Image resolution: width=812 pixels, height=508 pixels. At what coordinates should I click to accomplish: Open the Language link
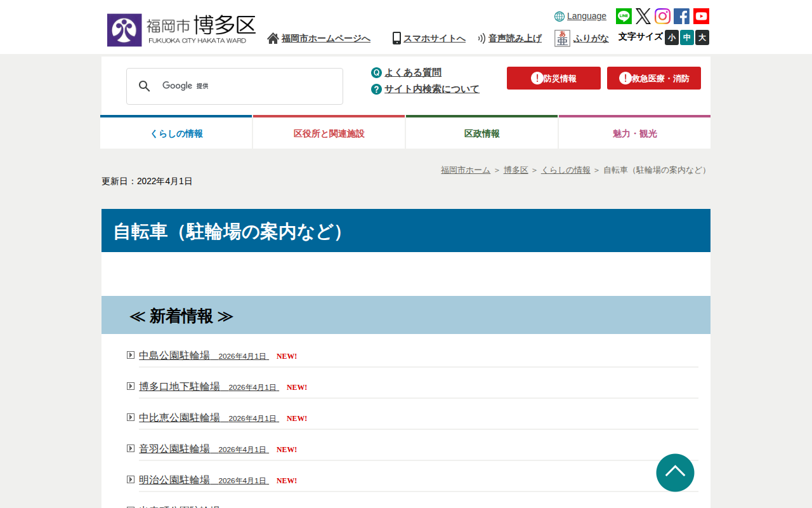[587, 16]
